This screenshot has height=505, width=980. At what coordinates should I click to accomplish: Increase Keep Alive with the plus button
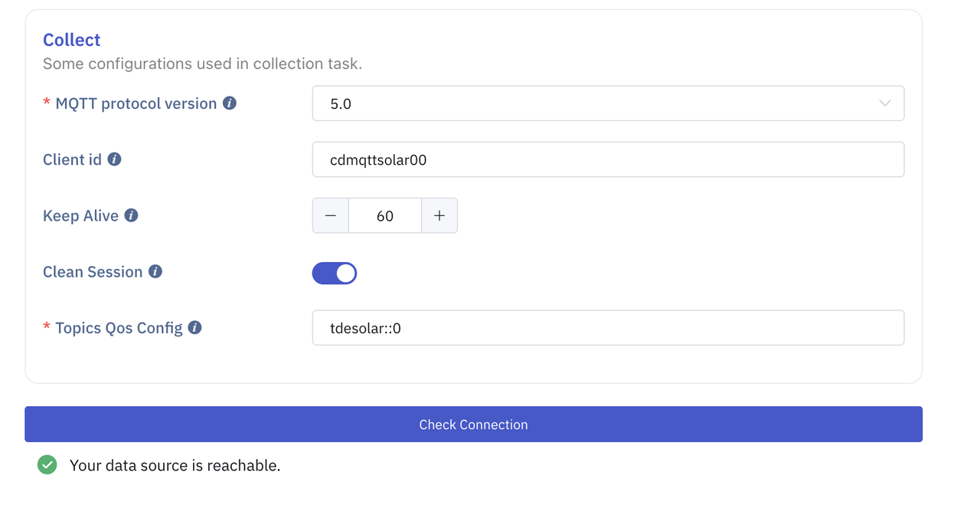(x=439, y=216)
